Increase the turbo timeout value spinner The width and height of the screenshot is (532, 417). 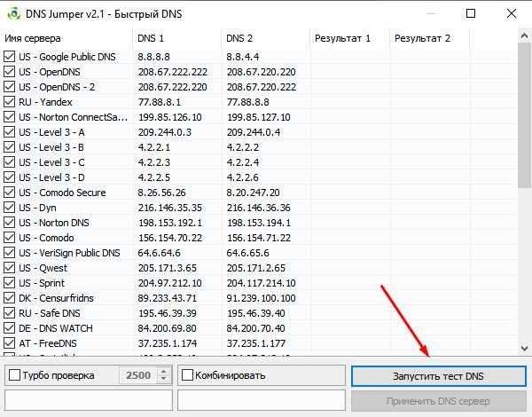tap(163, 372)
